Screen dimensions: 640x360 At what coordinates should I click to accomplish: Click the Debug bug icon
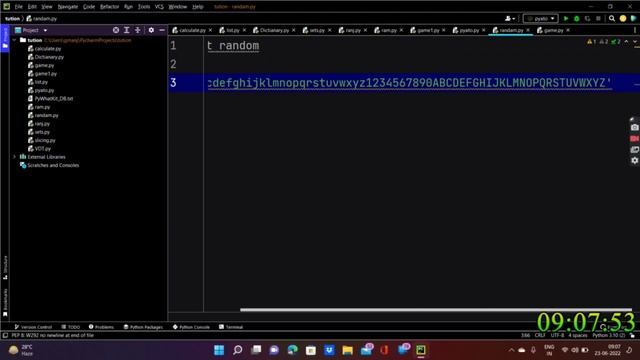coord(577,18)
